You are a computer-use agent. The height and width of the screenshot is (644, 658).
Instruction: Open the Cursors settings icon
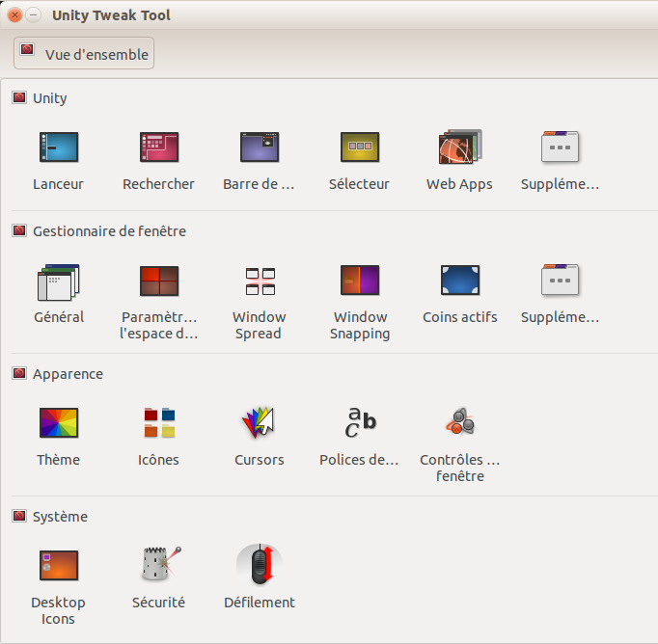tap(259, 422)
